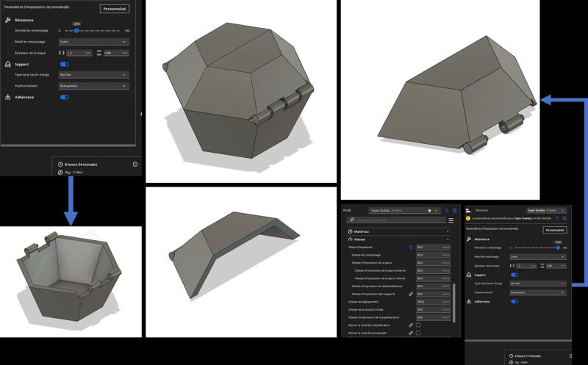Open support type dropdown in the Lines infill panel
The height and width of the screenshot is (365, 588).
tap(537, 283)
